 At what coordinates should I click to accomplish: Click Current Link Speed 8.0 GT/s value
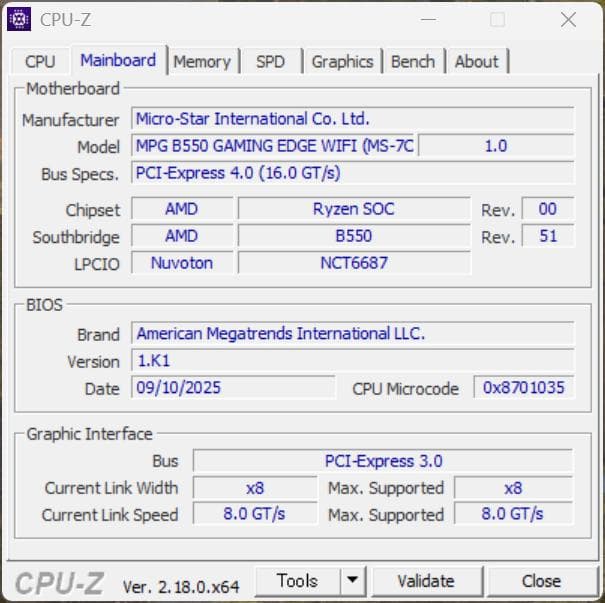coord(255,513)
